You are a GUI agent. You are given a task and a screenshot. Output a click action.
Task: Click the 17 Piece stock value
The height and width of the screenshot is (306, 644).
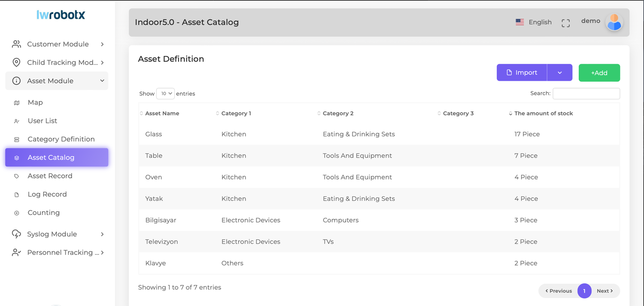527,134
